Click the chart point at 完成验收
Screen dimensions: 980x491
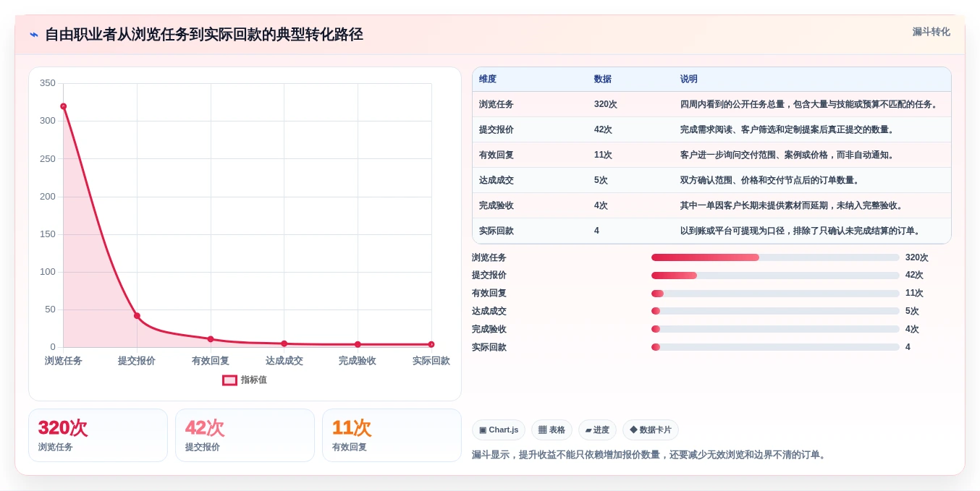pos(358,344)
